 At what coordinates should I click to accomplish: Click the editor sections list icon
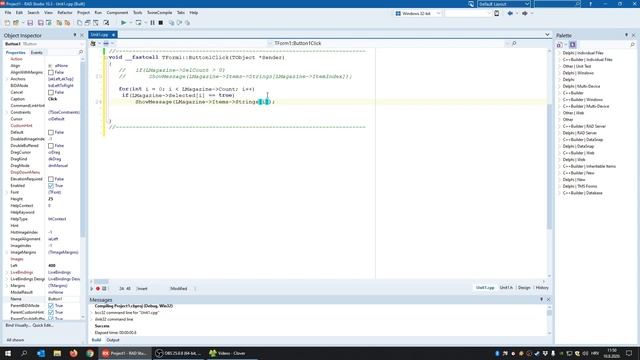click(93, 43)
